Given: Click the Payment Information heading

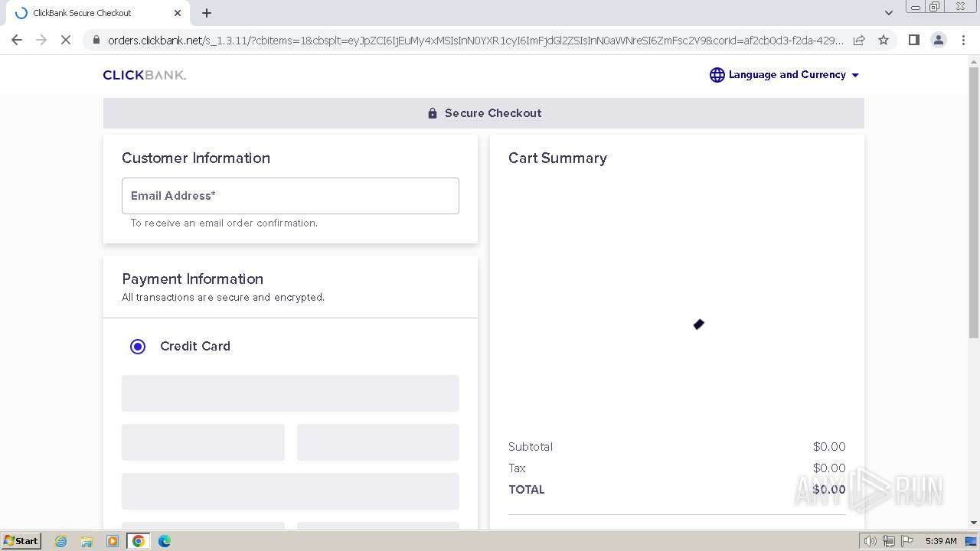Looking at the screenshot, I should point(193,279).
